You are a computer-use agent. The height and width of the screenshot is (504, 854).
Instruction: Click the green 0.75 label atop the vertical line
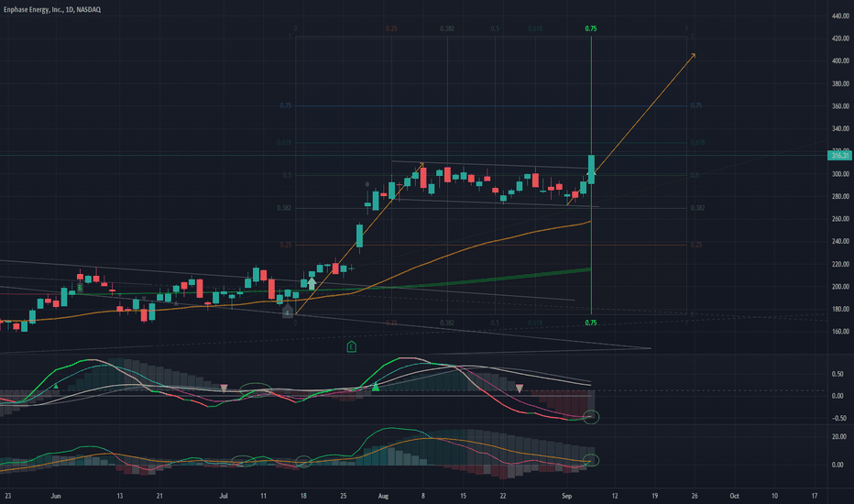(x=591, y=28)
